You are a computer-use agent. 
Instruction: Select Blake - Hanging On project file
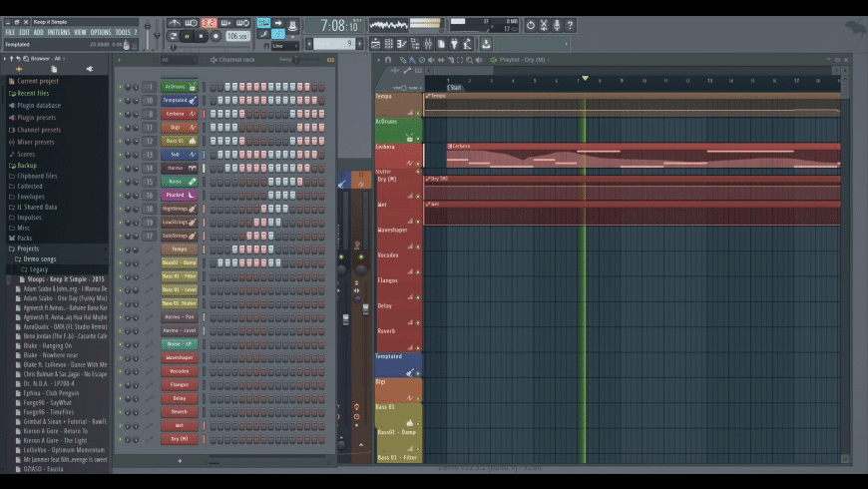pos(48,345)
